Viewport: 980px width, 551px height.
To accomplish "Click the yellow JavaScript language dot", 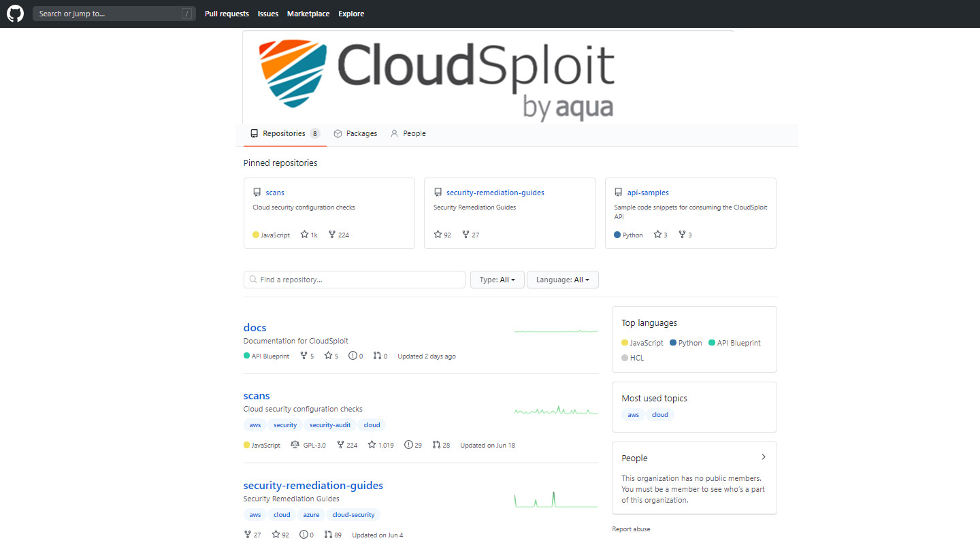I will [246, 445].
